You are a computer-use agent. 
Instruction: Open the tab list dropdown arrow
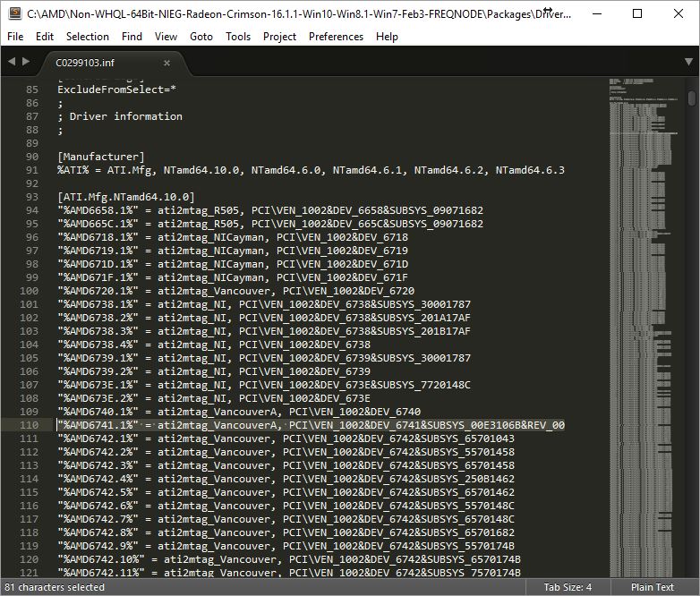pyautogui.click(x=688, y=62)
